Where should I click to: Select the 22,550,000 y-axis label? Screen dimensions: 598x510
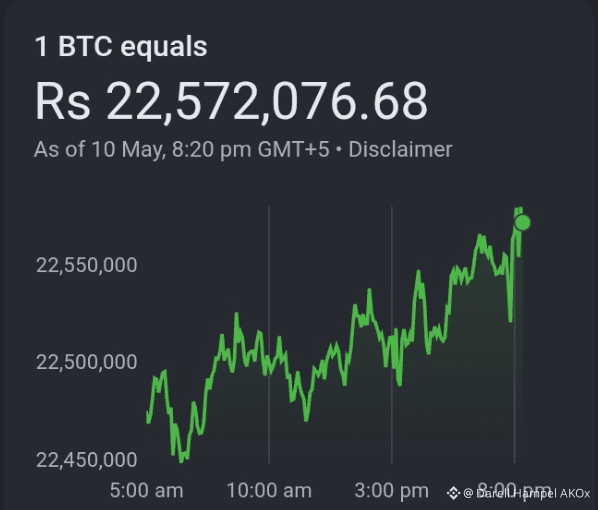[x=87, y=265]
